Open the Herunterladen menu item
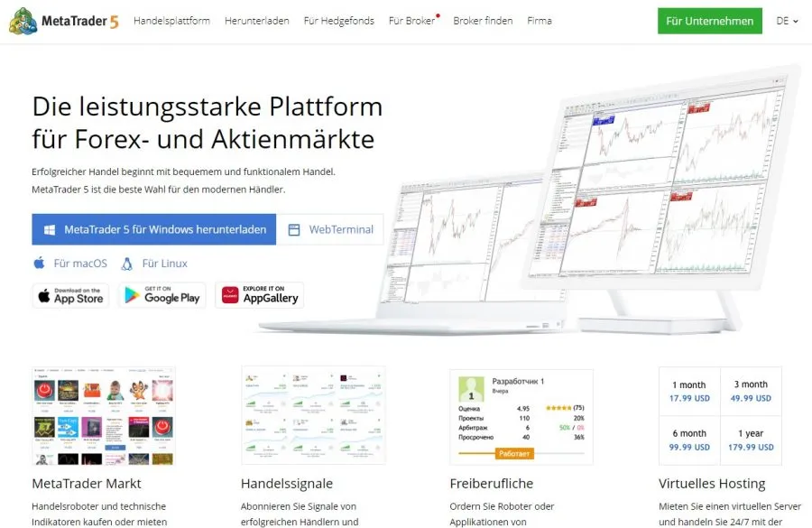812x528 pixels. click(257, 21)
